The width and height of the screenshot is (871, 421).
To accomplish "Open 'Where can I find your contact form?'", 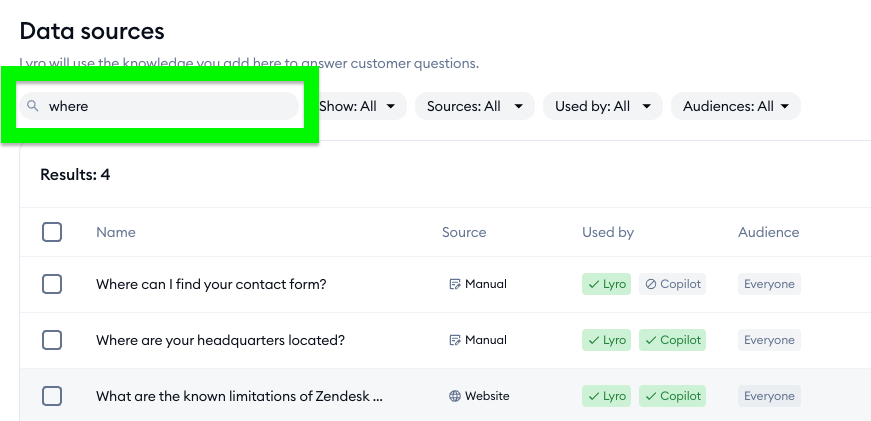I will tap(211, 284).
